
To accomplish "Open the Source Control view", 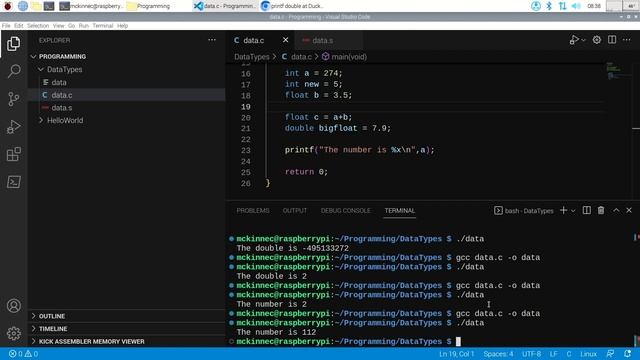I will point(13,99).
